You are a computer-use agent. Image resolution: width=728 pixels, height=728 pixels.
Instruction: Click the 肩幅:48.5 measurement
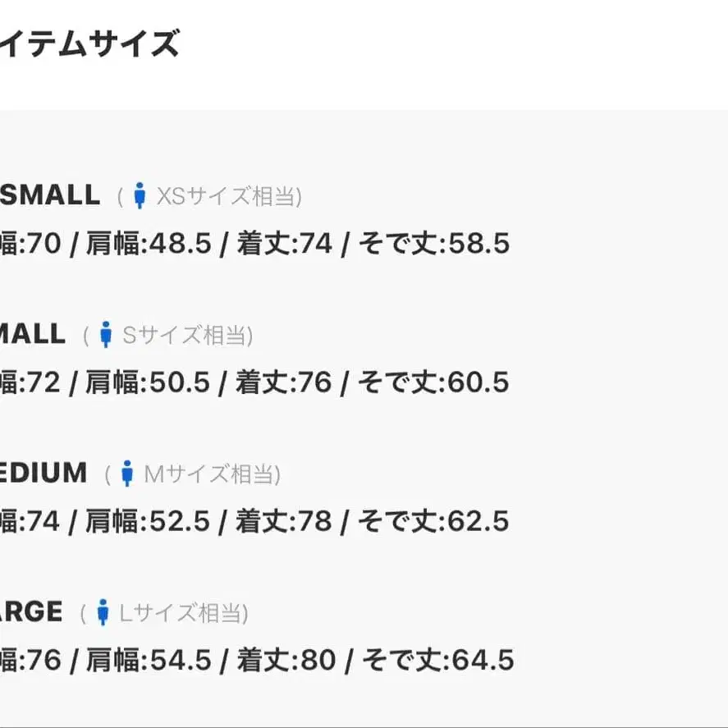pyautogui.click(x=149, y=244)
